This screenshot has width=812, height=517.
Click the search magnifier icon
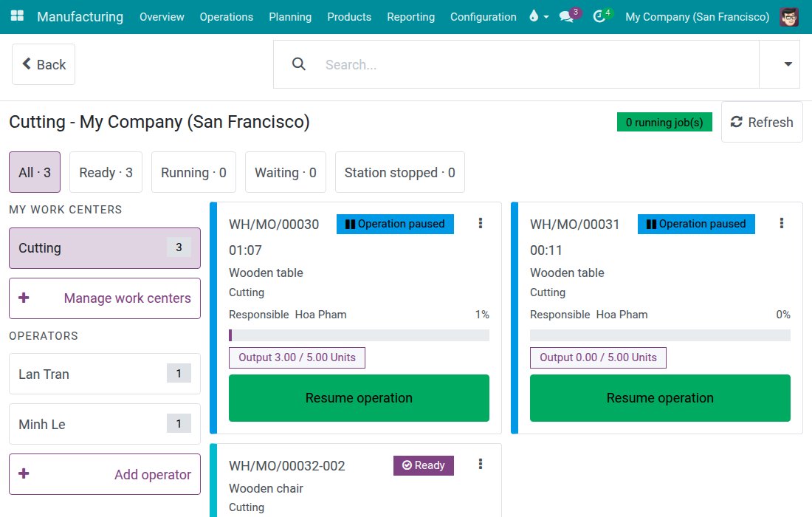299,64
